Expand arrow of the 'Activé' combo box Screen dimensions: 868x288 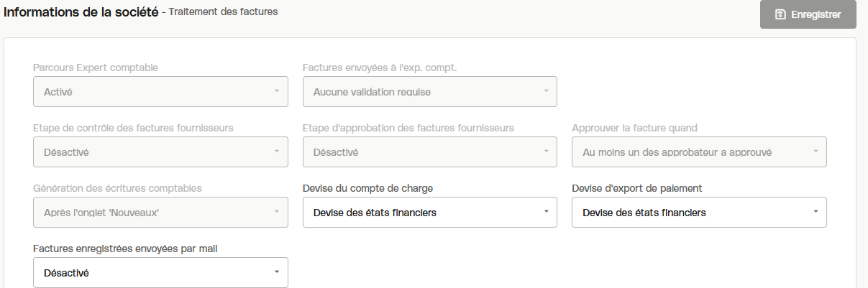coord(276,92)
